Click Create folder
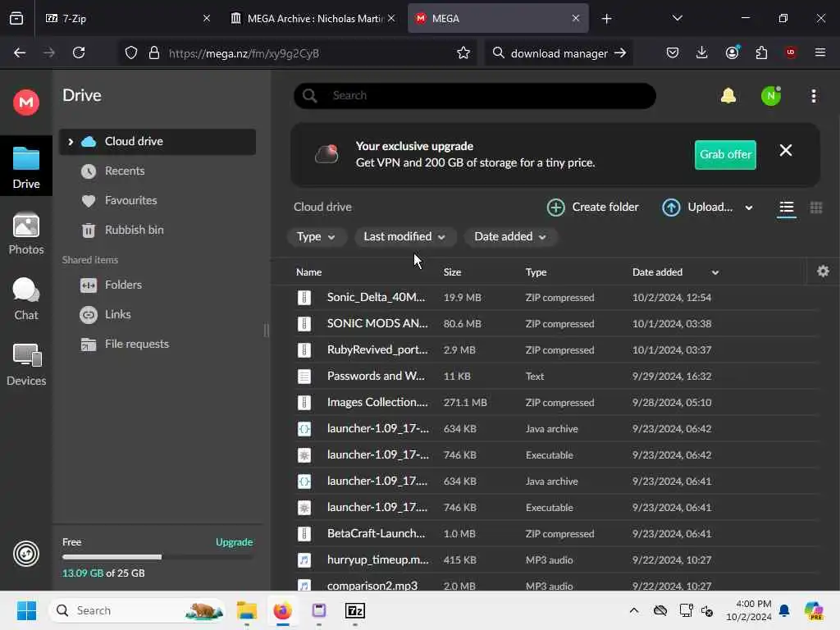The height and width of the screenshot is (630, 840). (592, 208)
